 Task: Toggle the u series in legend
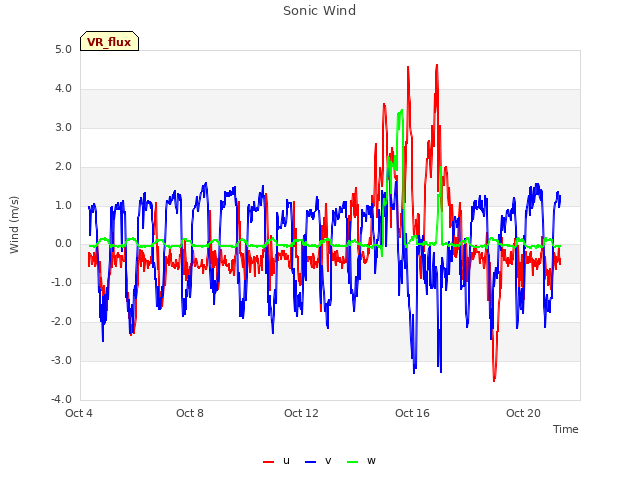point(276,461)
